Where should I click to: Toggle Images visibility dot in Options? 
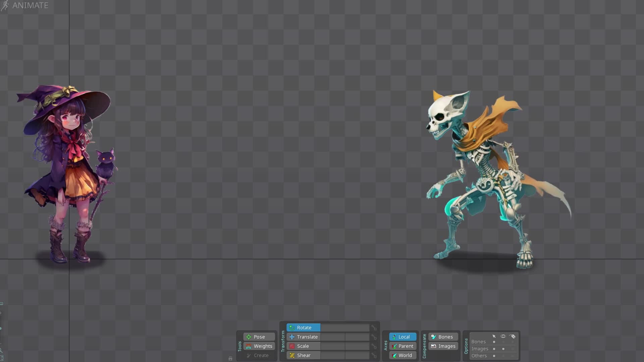(503, 349)
